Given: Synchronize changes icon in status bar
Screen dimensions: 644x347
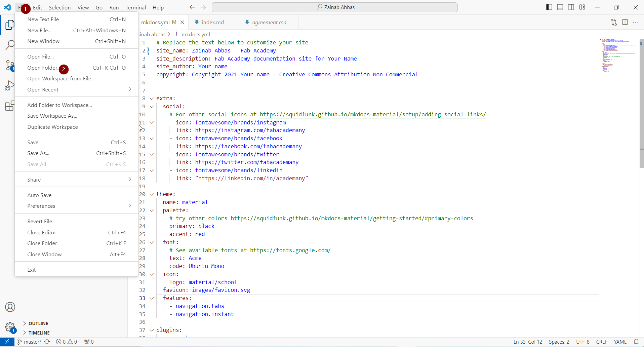Looking at the screenshot, I should point(47,342).
